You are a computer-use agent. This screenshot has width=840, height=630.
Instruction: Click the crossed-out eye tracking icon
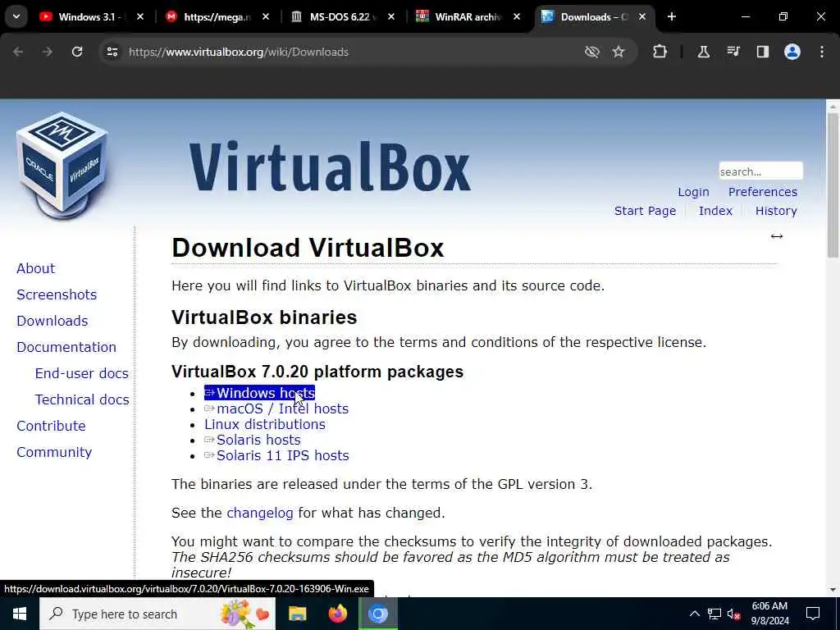click(x=591, y=52)
